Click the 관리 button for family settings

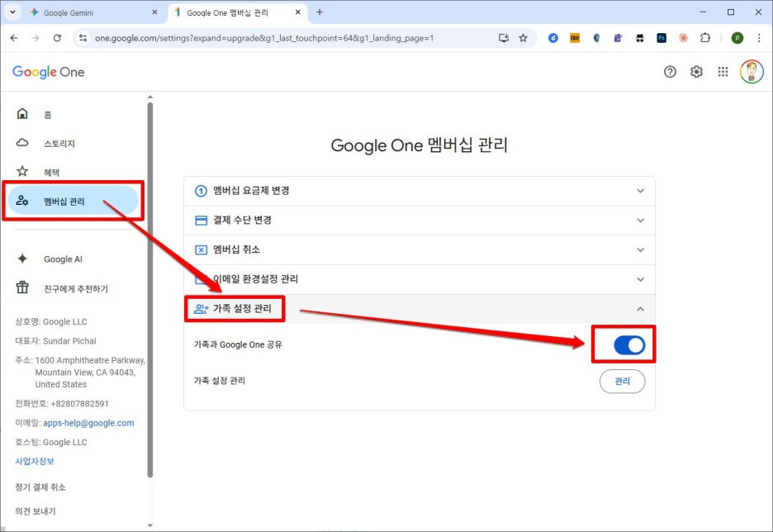tap(622, 381)
